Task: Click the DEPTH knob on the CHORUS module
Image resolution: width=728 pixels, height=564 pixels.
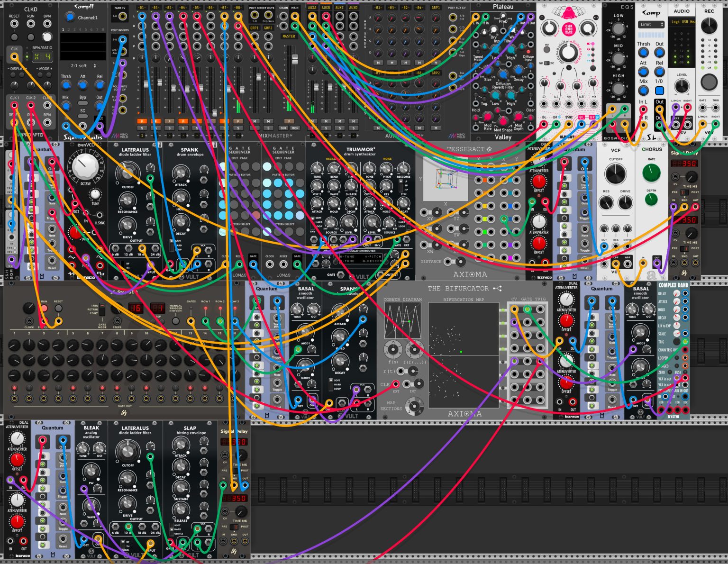Action: pyautogui.click(x=652, y=200)
